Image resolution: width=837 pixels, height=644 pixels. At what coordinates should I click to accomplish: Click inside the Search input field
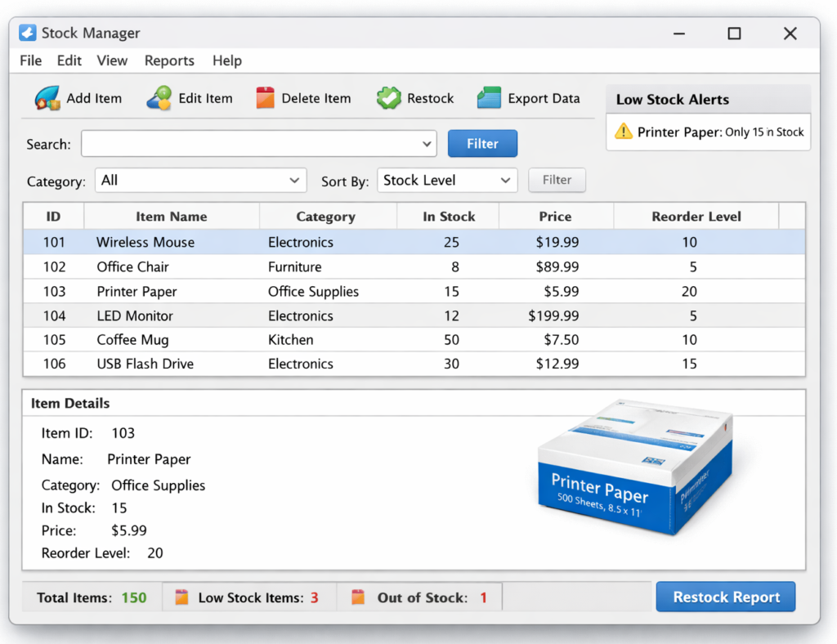(x=249, y=144)
